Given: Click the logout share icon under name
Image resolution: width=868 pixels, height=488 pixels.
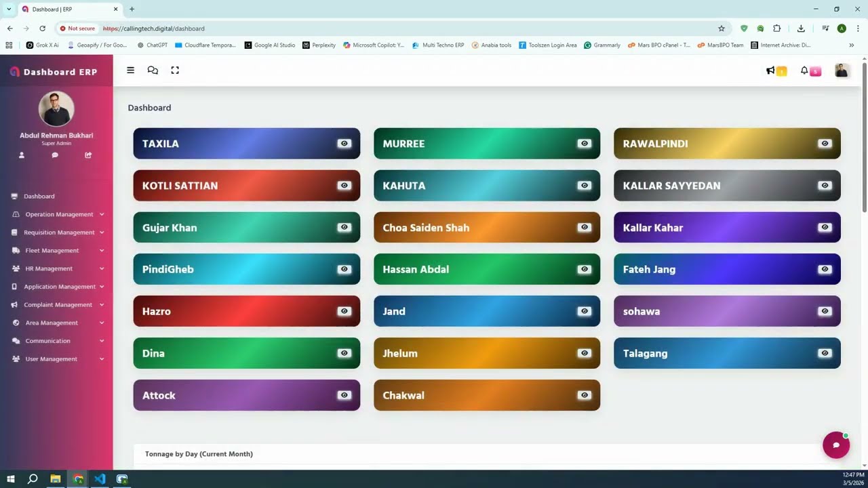Looking at the screenshot, I should (88, 155).
